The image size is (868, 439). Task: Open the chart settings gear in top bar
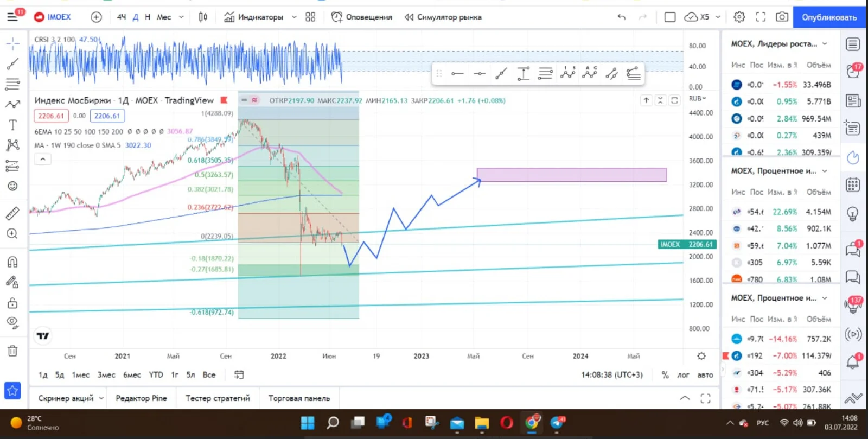[739, 17]
